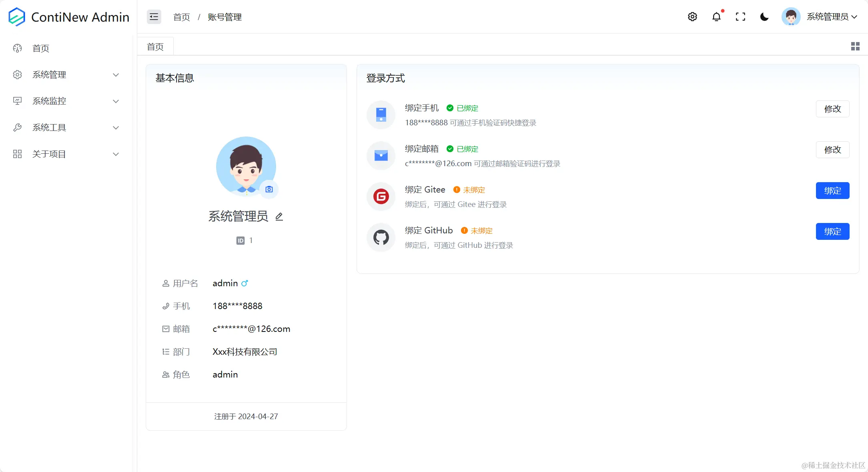Click the pencil icon to edit nickname

click(279, 217)
